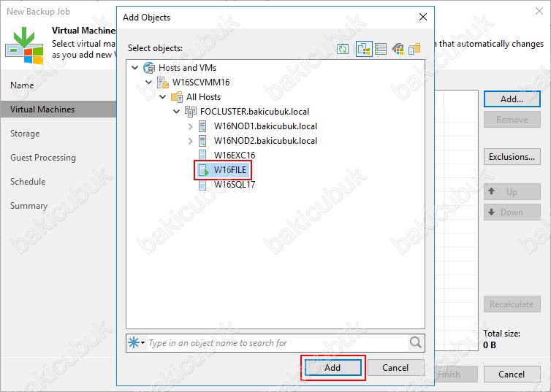Select W16NOD1.bakicubuk.local host
The image size is (551, 392).
(265, 126)
